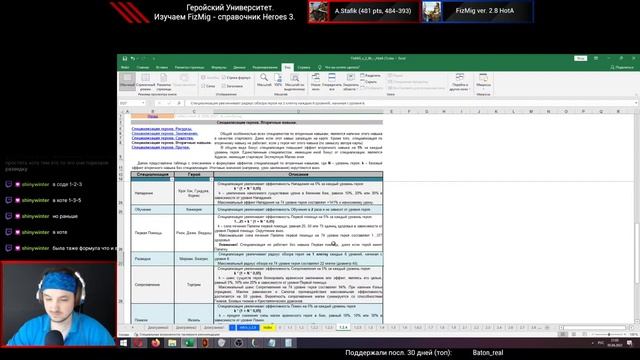
Task: Open a New Window (Новое окно)
Action: [x=316, y=82]
